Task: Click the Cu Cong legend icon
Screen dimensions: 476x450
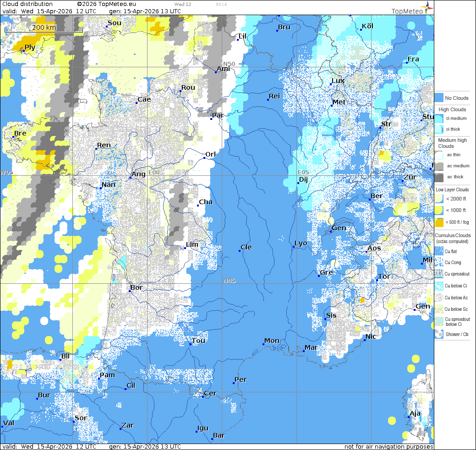Action: (x=439, y=263)
